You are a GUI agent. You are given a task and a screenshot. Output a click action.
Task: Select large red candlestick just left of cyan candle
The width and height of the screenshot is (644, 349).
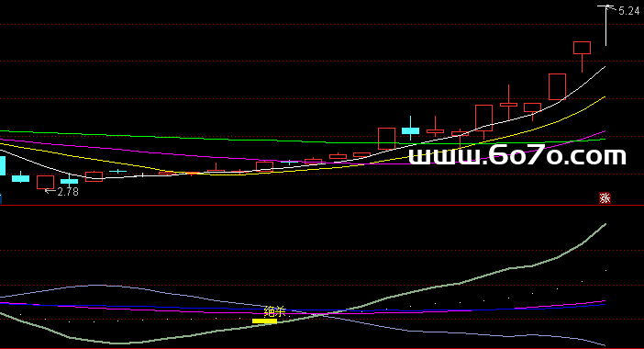pos(386,139)
